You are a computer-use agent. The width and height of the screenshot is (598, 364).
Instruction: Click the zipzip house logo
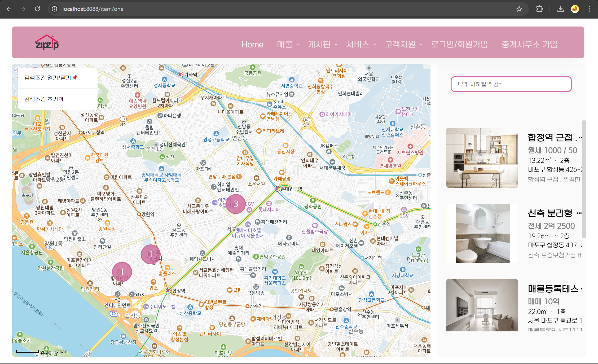(47, 43)
